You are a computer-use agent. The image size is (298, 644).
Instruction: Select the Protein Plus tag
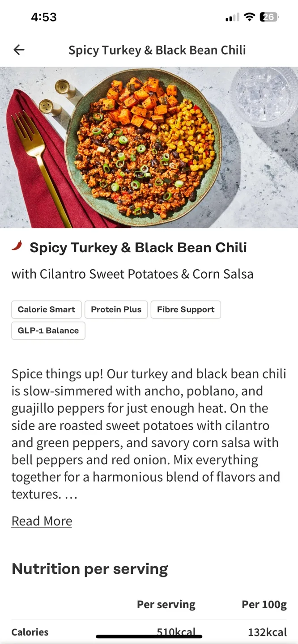click(116, 309)
